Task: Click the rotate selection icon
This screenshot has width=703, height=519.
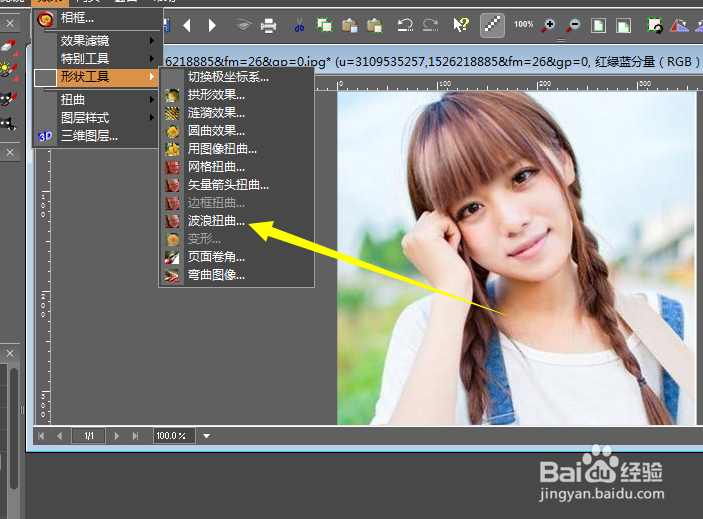Action: [655, 25]
